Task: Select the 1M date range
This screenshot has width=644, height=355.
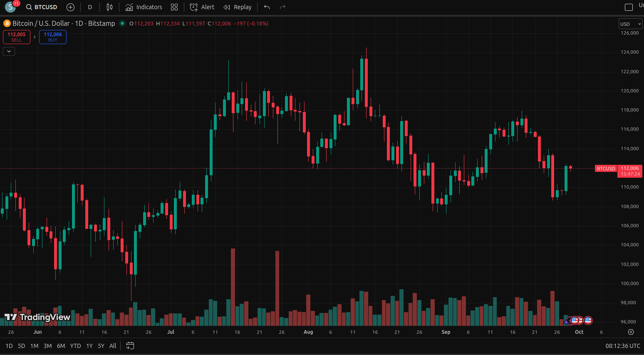Action: pos(35,346)
